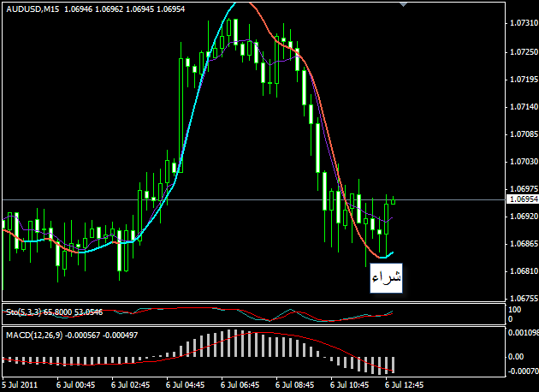Click the 1.07310 price scale level
Screen dimensions: 539x392
tap(521, 24)
